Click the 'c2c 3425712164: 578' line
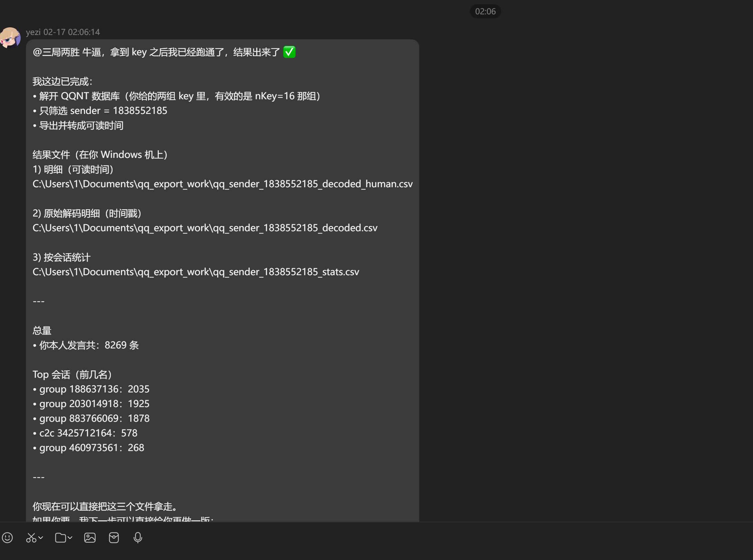The width and height of the screenshot is (753, 560). click(85, 433)
